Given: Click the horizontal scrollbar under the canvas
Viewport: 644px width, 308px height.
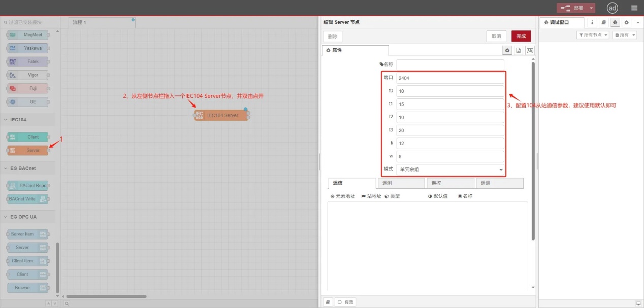Looking at the screenshot, I should coord(107,296).
